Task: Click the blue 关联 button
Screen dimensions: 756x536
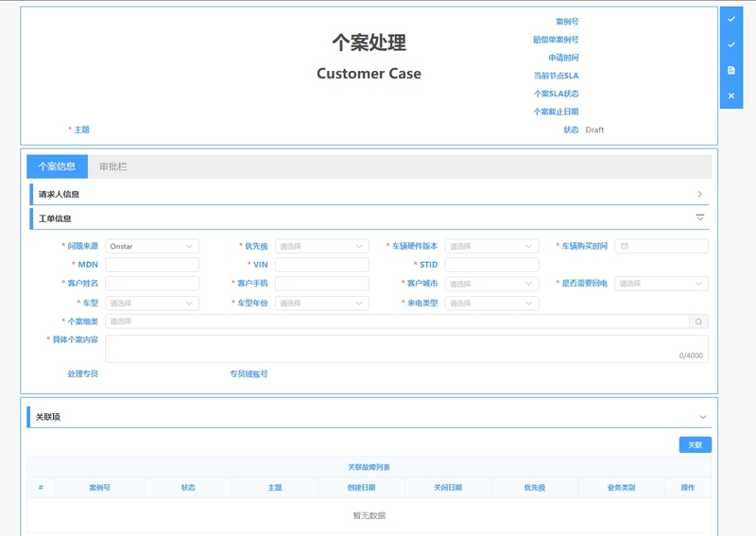Action: (x=696, y=445)
